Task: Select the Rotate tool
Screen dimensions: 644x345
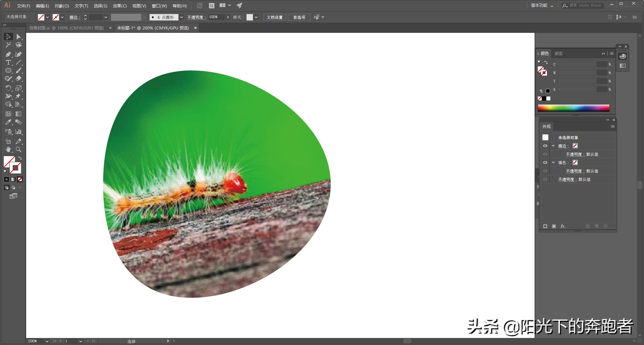Action: 8,88
